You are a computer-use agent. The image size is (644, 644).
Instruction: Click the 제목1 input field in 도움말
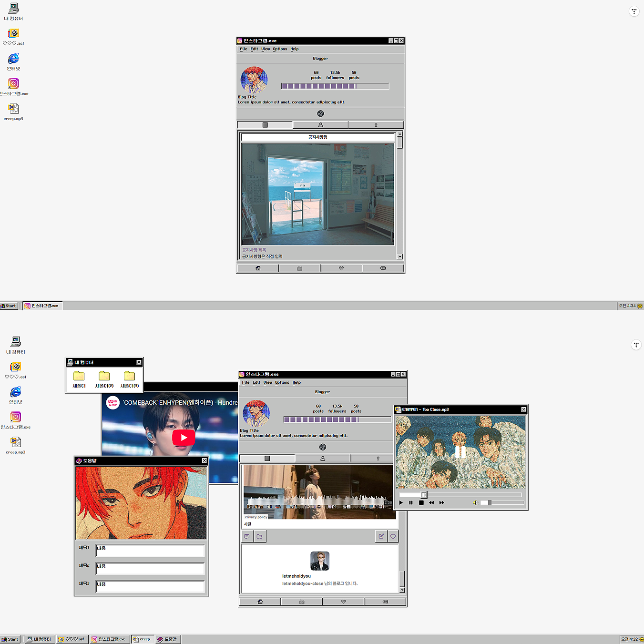coord(150,551)
